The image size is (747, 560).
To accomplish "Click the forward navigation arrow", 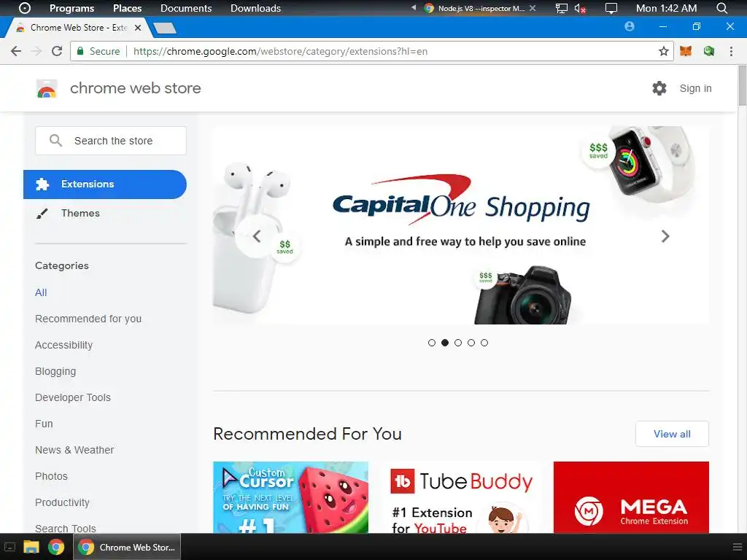I will 36,51.
